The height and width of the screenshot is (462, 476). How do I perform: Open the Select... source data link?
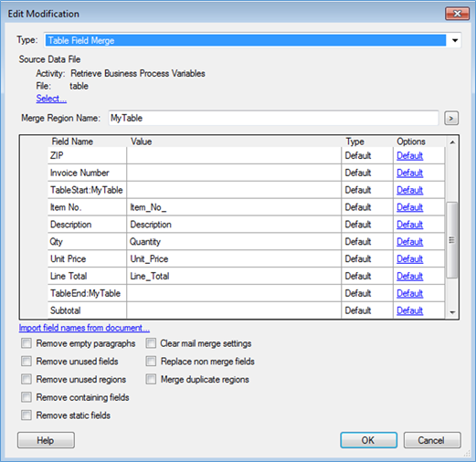click(x=51, y=99)
